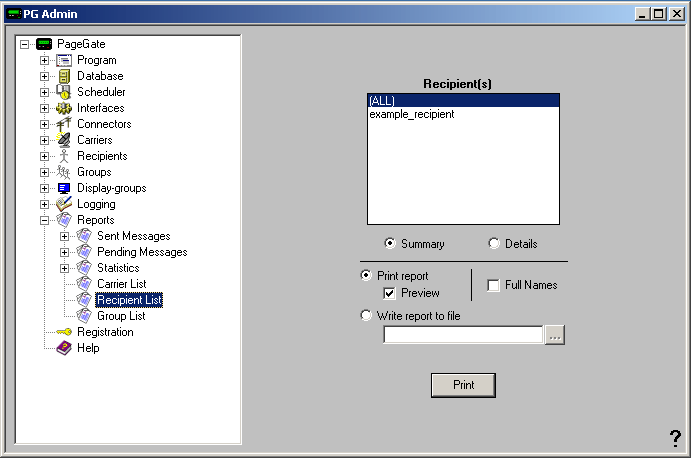Click the Recipients stick figure icon
The width and height of the screenshot is (691, 458).
pos(64,156)
